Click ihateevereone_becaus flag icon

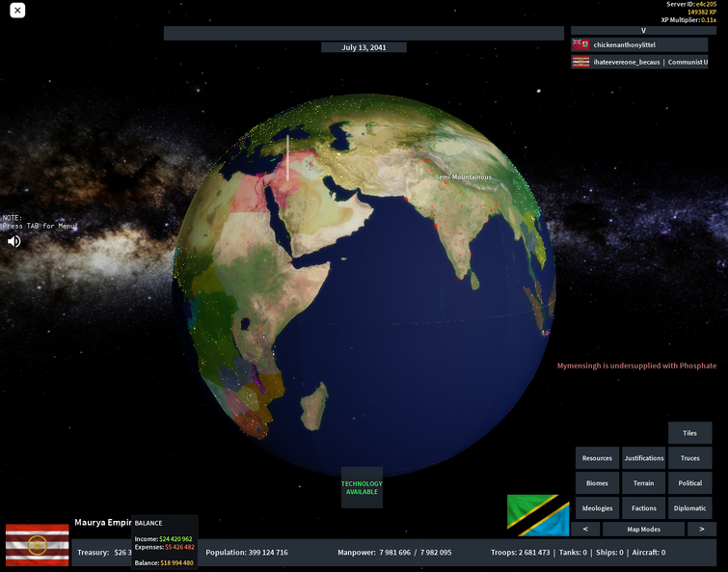point(580,62)
